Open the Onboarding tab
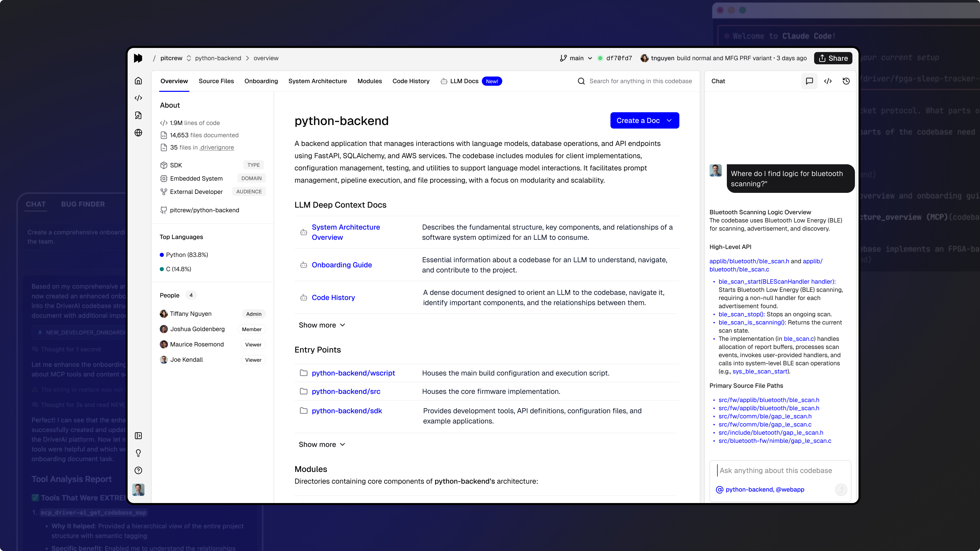Viewport: 980px width, 551px height. pyautogui.click(x=261, y=81)
